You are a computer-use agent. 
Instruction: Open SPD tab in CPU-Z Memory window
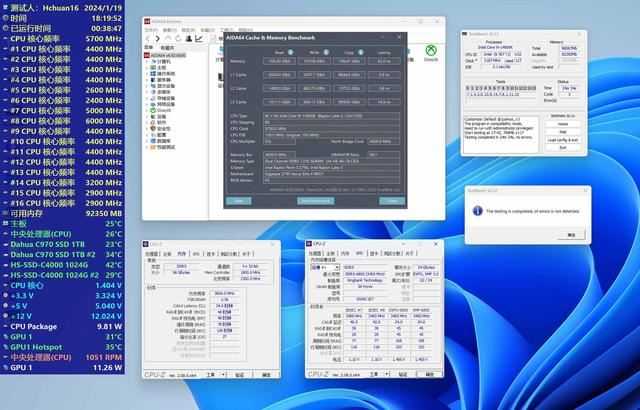(x=196, y=254)
